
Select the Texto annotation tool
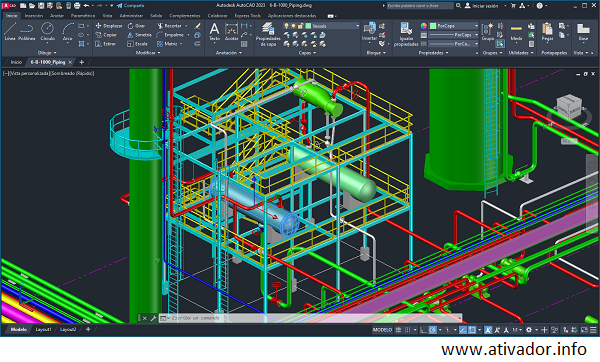(215, 31)
